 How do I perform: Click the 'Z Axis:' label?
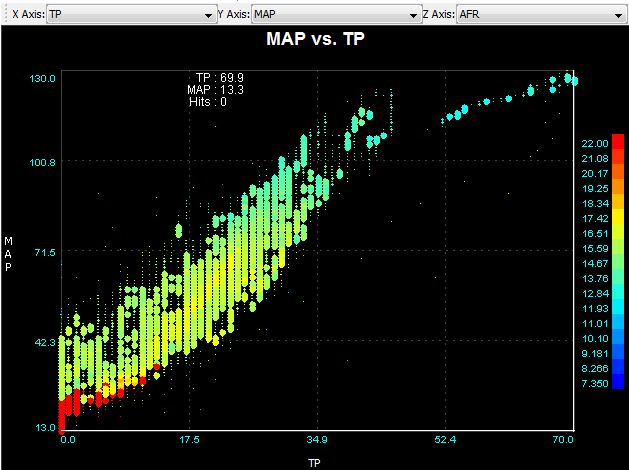[x=438, y=14]
